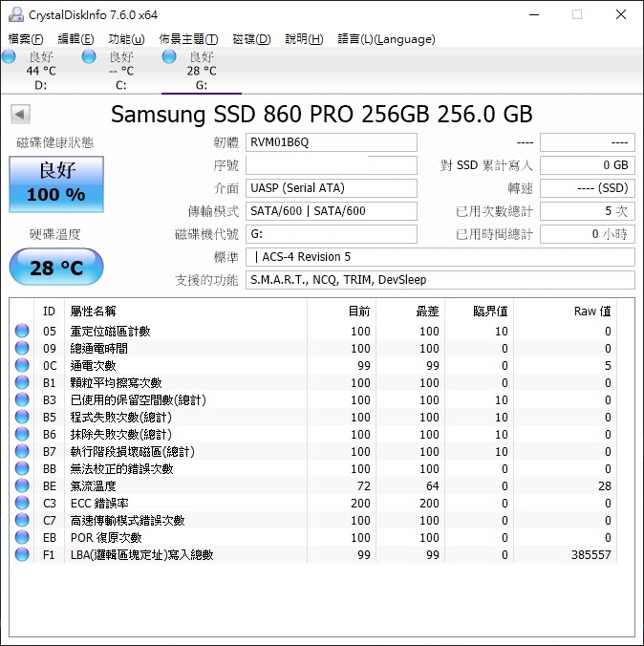Viewport: 644px width, 646px height.
Task: Click the standard field ACS-4 Revision 5
Action: click(x=440, y=257)
